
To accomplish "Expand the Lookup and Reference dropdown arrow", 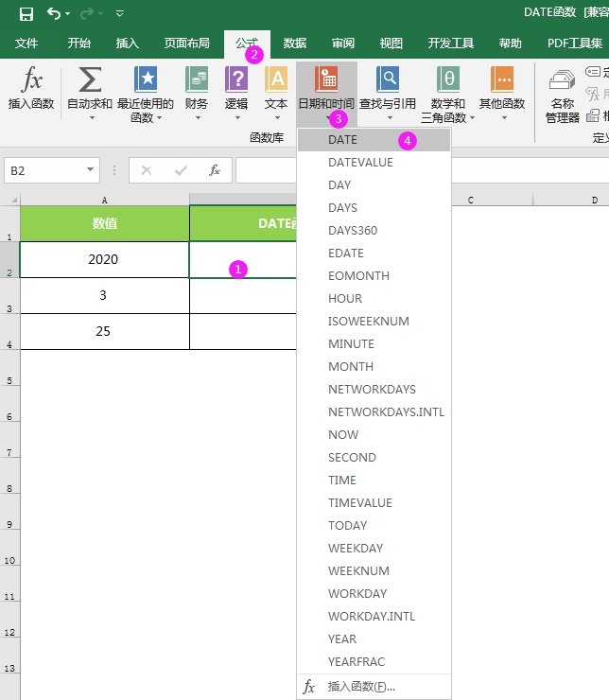I will pyautogui.click(x=390, y=118).
